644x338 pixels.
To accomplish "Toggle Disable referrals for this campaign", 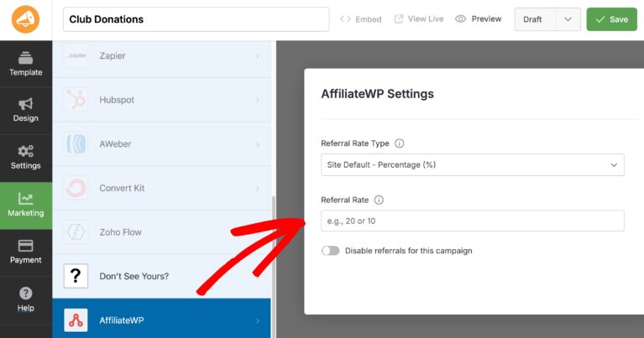I will (x=331, y=251).
